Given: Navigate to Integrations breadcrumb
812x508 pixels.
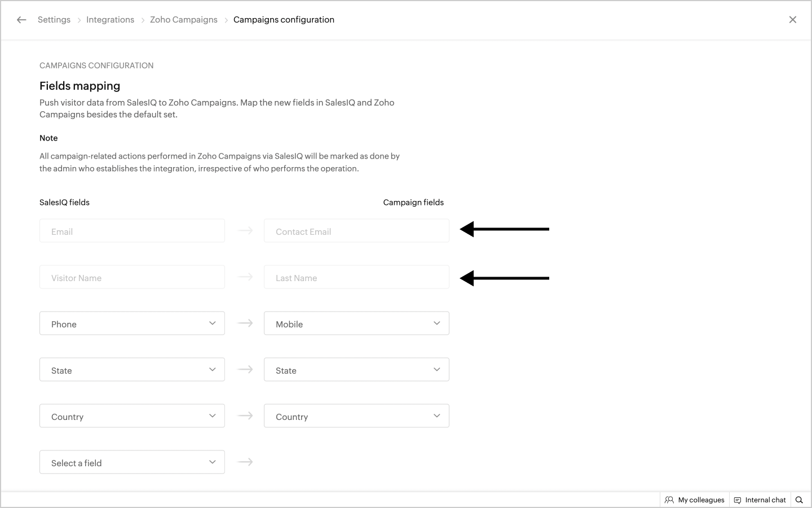Looking at the screenshot, I should [110, 20].
